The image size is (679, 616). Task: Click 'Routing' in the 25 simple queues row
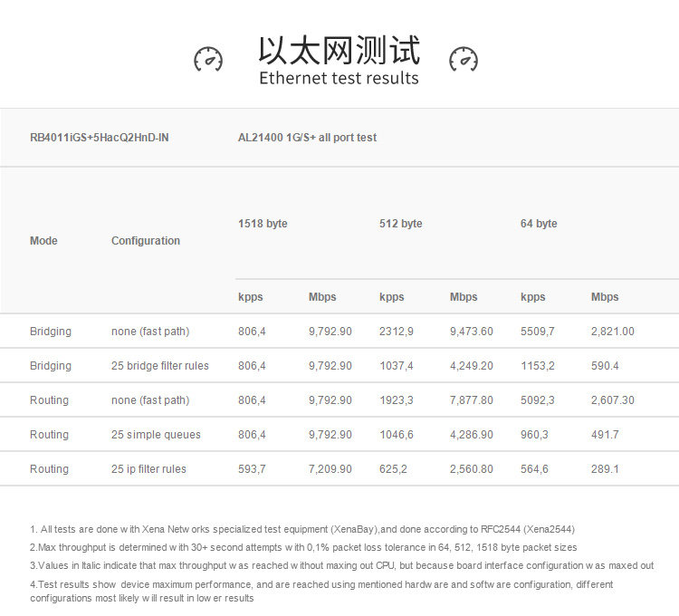click(x=50, y=435)
